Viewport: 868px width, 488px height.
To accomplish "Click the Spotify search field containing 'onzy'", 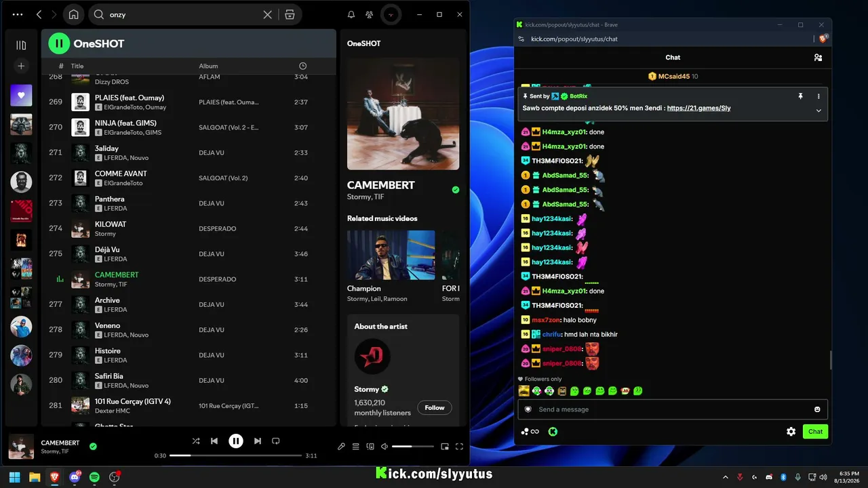I will coord(183,14).
